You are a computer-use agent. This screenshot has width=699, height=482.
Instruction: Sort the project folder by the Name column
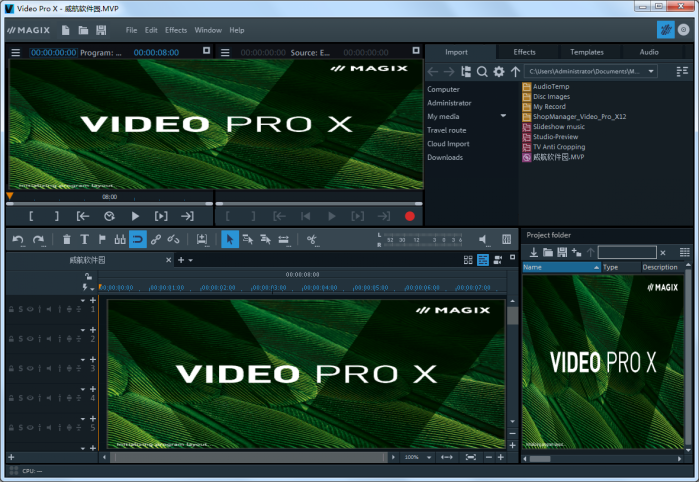(561, 267)
